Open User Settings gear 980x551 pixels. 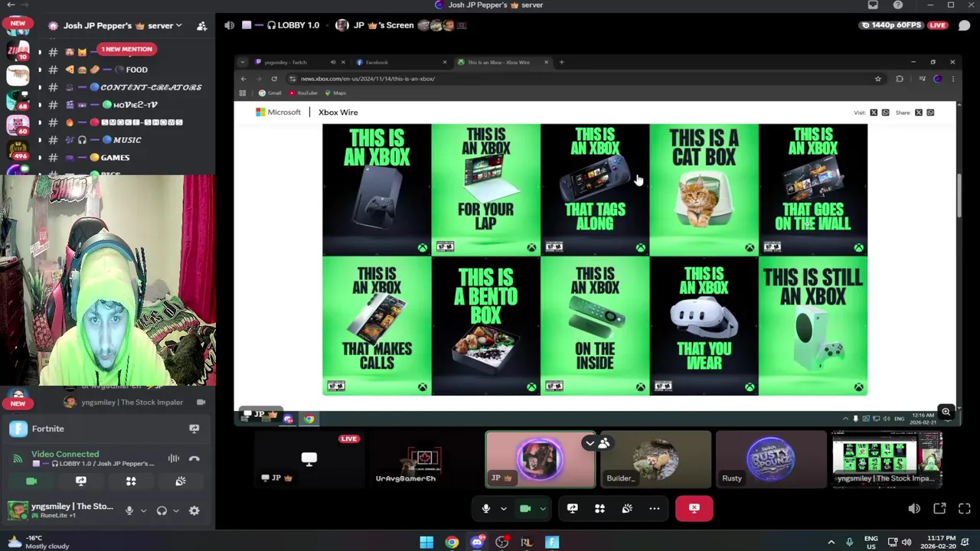point(194,510)
